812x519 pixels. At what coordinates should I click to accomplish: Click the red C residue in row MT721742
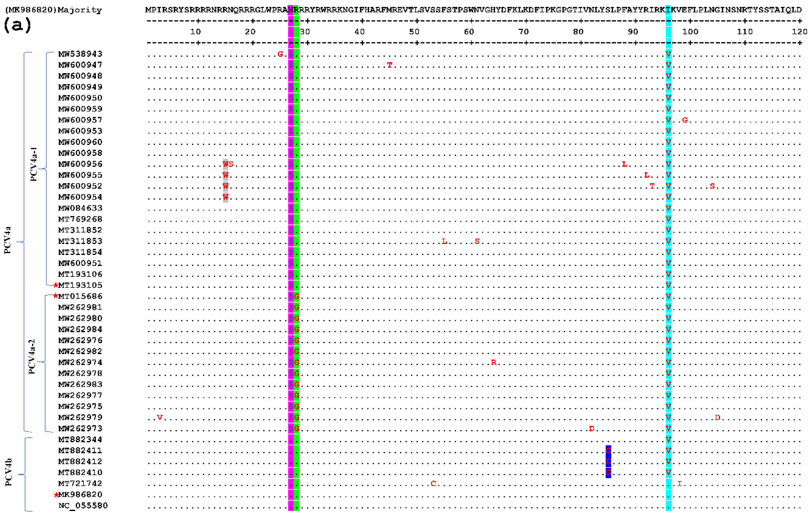pos(433,484)
